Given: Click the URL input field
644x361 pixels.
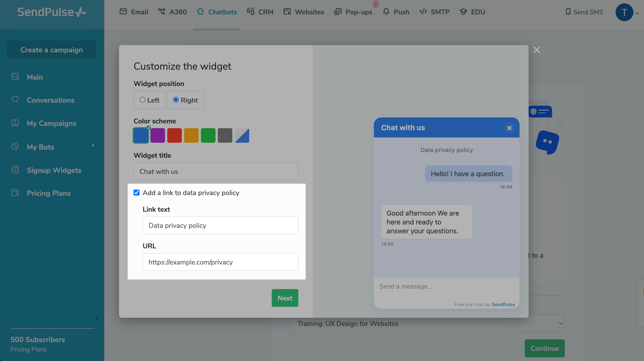Looking at the screenshot, I should pyautogui.click(x=220, y=262).
